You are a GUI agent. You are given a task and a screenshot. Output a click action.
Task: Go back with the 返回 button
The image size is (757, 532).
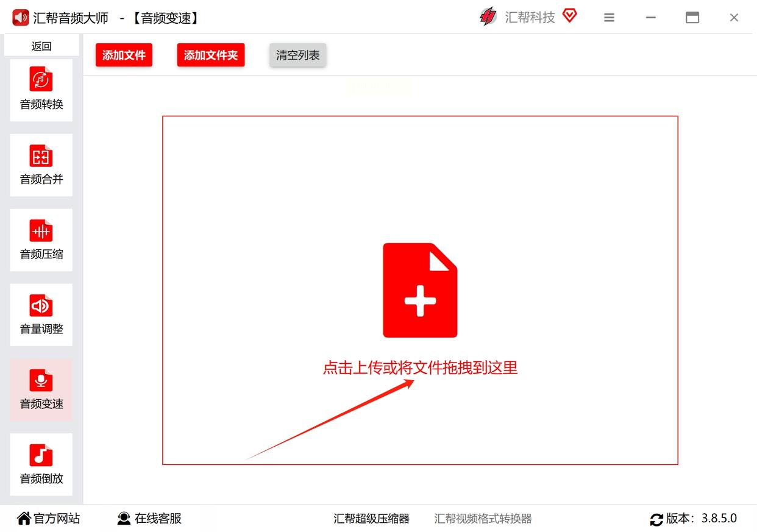point(41,46)
